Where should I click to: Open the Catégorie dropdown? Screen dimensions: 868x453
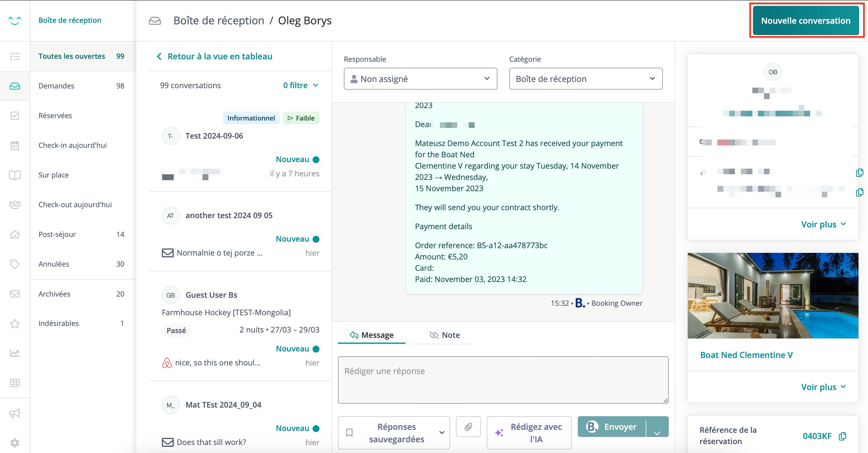pos(585,79)
